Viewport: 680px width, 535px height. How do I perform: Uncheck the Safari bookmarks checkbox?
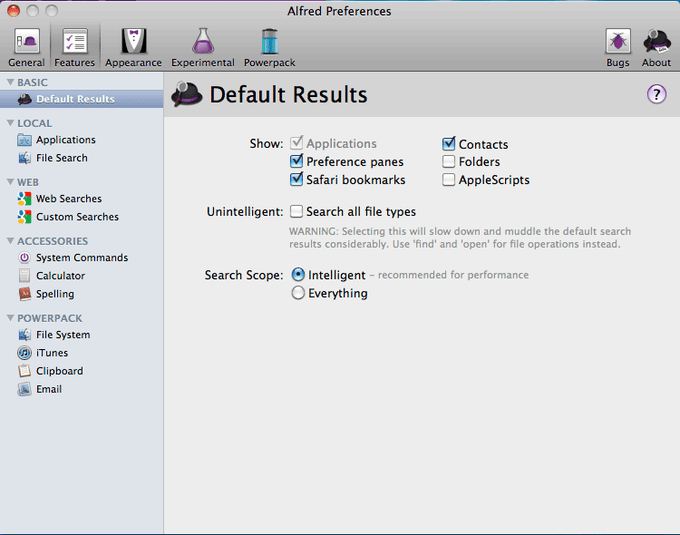297,179
